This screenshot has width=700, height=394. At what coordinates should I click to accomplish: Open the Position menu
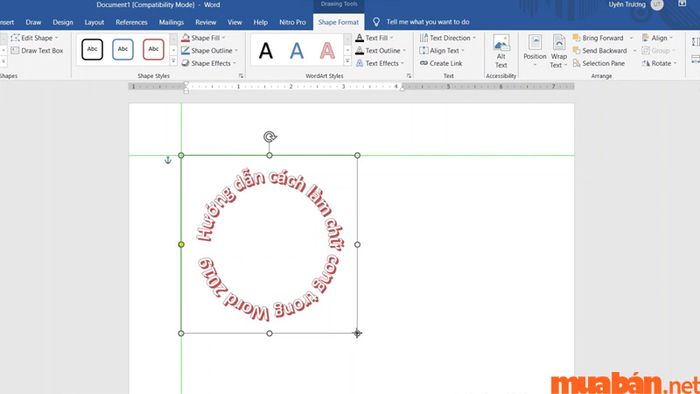535,51
